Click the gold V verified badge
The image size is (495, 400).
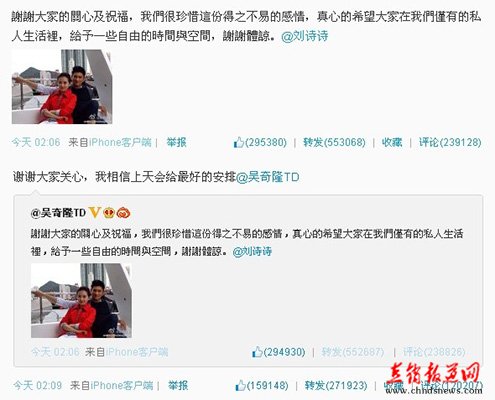coord(94,212)
